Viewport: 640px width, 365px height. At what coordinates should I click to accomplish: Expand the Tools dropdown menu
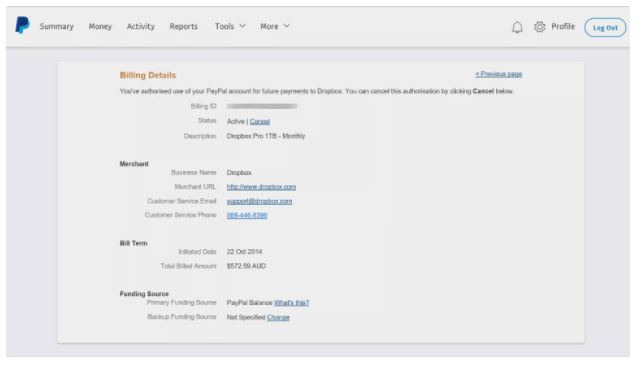coord(230,27)
